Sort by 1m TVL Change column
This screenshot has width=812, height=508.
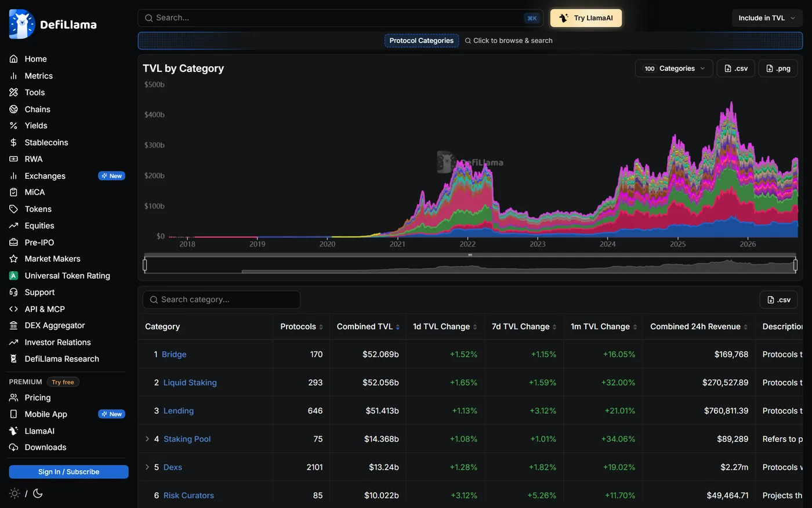click(x=604, y=327)
